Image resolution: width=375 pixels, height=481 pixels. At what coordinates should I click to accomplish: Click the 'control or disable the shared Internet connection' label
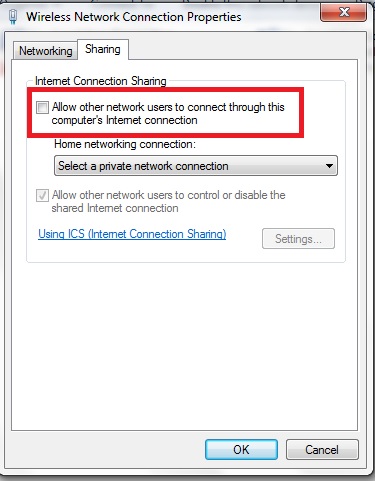point(168,201)
